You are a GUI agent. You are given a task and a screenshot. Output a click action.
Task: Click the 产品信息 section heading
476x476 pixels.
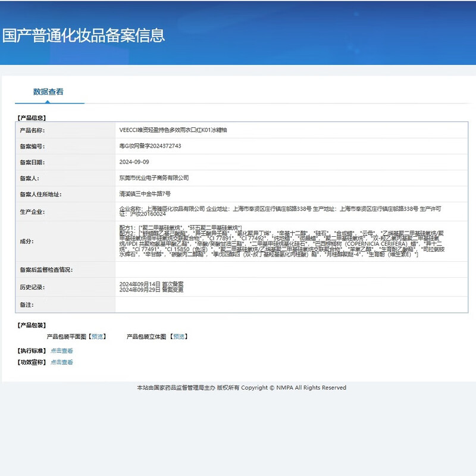click(32, 118)
